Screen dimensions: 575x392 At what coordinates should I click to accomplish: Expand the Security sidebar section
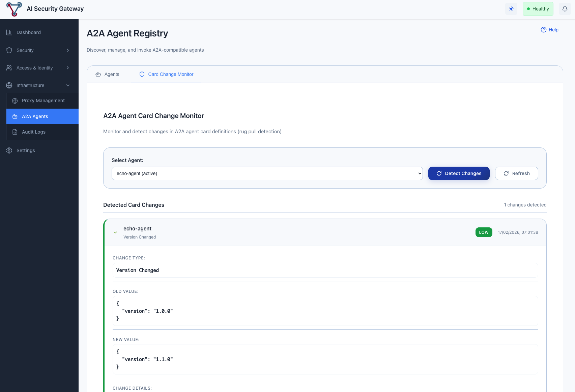(x=68, y=50)
